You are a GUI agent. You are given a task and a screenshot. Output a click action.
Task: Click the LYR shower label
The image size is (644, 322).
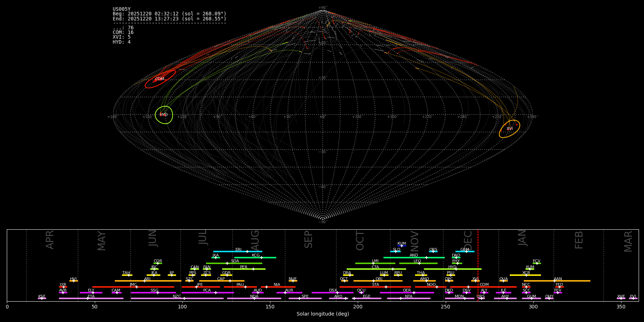[63, 285]
